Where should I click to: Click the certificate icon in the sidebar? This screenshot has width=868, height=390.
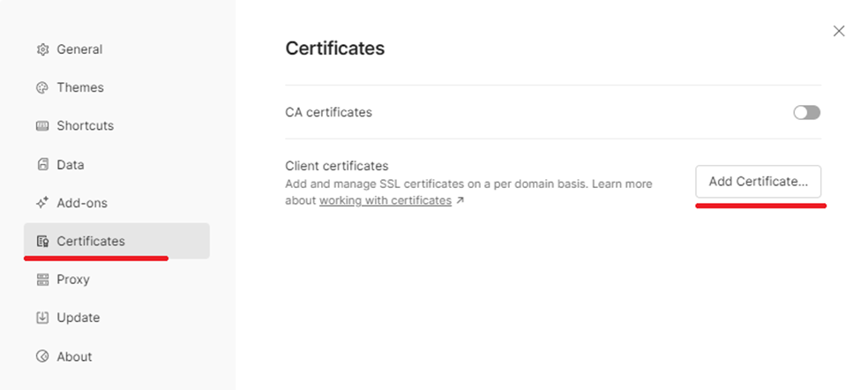tap(42, 241)
